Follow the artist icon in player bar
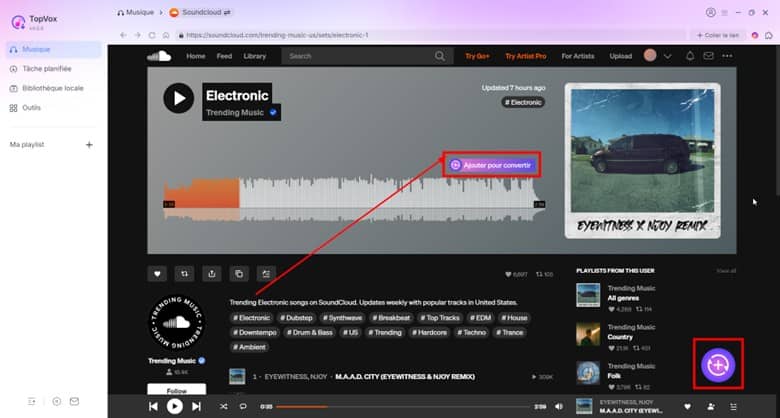This screenshot has width=780, height=418. (x=711, y=407)
